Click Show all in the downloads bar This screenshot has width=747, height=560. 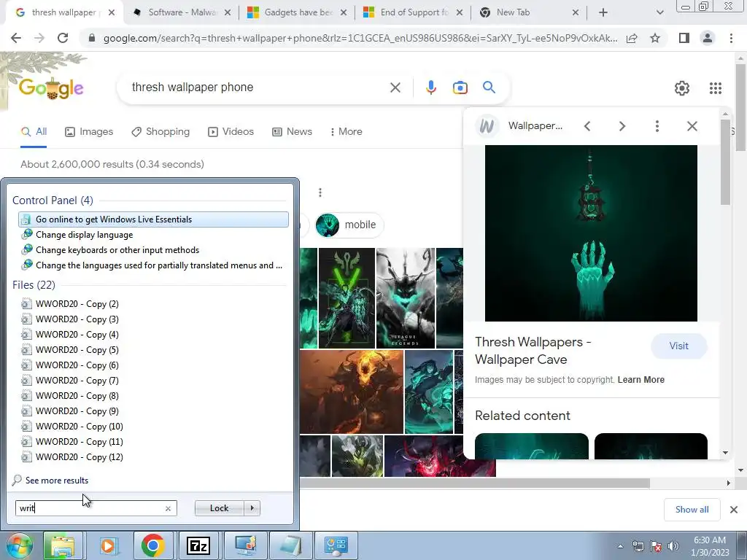(x=692, y=510)
